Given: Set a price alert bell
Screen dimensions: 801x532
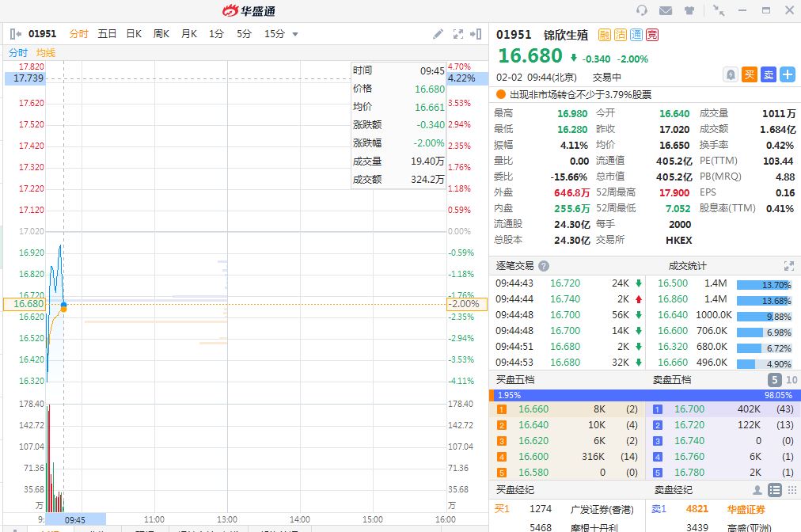Looking at the screenshot, I should click(731, 74).
